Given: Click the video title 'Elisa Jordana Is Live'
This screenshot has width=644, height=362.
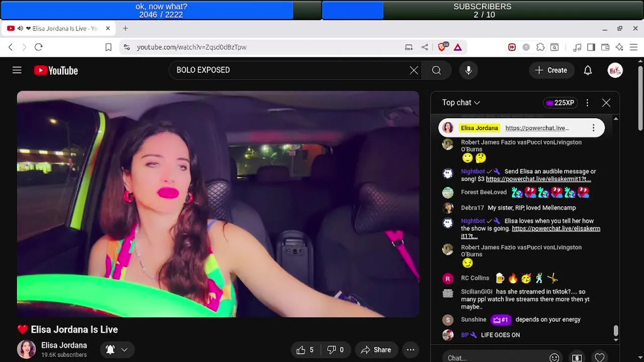Looking at the screenshot, I should click(x=74, y=330).
